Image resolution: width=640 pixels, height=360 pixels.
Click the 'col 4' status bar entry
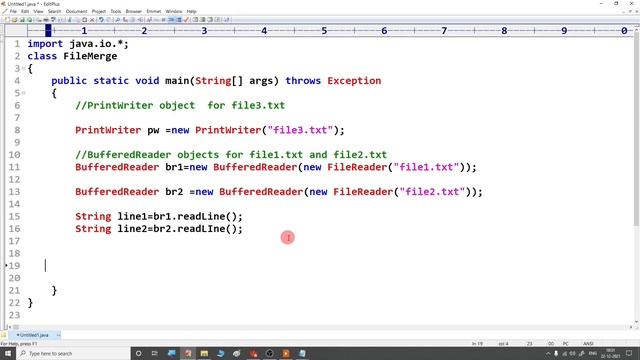tap(503, 344)
